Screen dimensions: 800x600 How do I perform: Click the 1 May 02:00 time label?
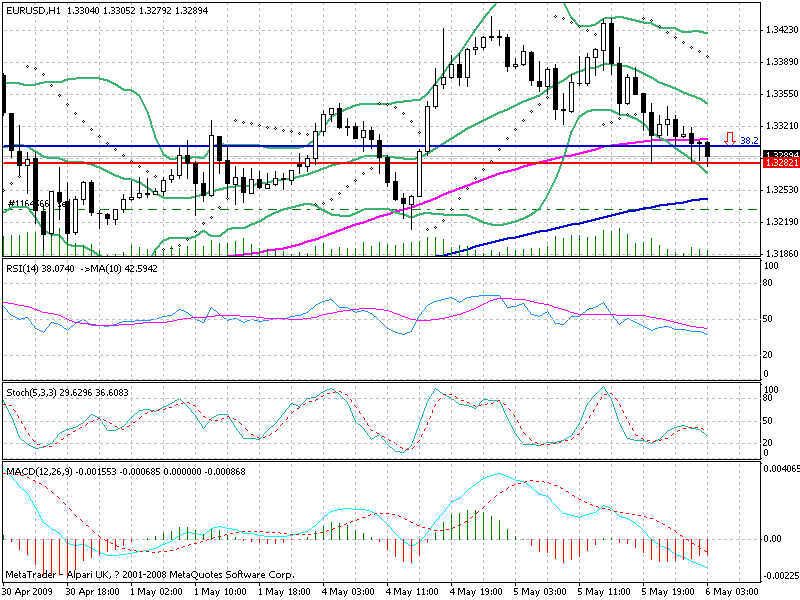pos(156,592)
